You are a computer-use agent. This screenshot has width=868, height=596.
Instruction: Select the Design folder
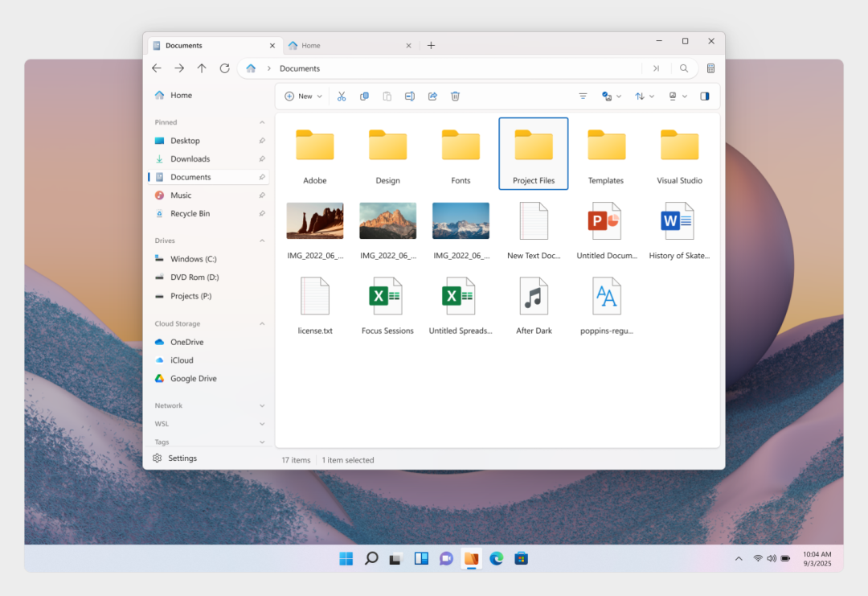[387, 154]
